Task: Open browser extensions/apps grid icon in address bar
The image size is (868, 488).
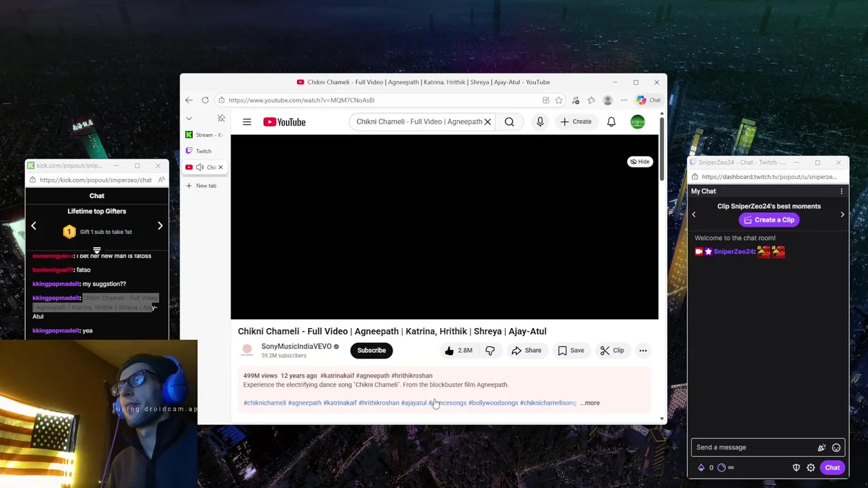Action: (546, 100)
